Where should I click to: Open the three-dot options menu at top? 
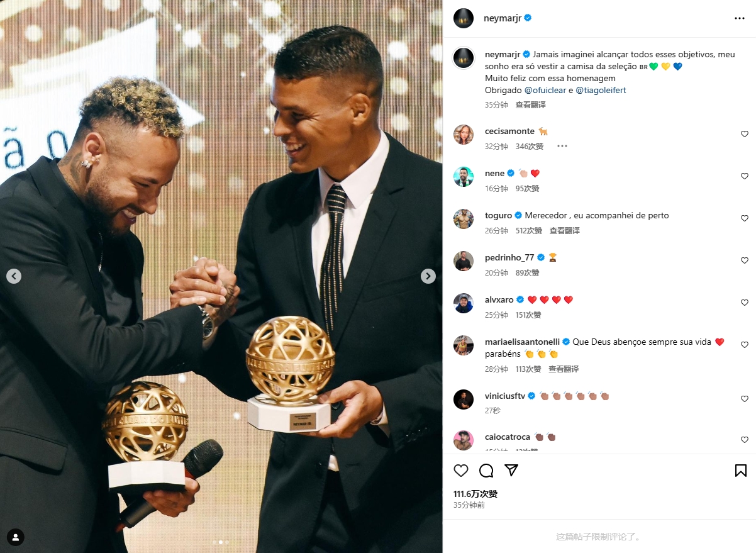click(x=740, y=18)
